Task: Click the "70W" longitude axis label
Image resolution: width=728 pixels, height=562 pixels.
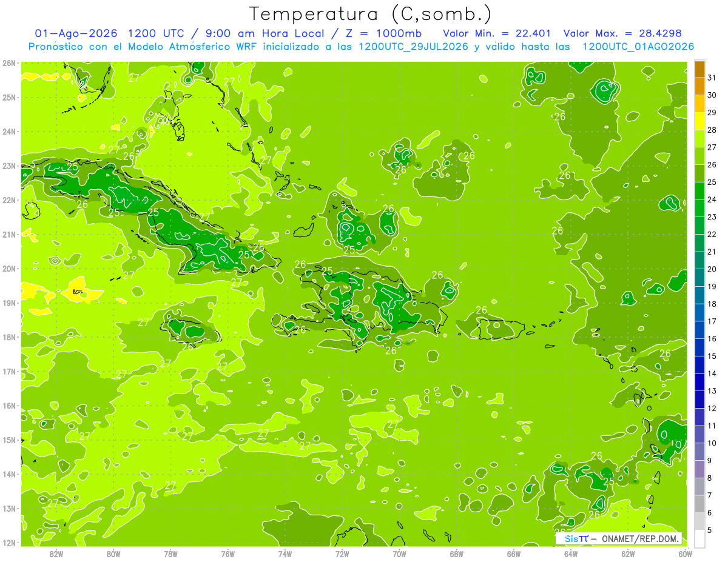Action: coord(399,554)
